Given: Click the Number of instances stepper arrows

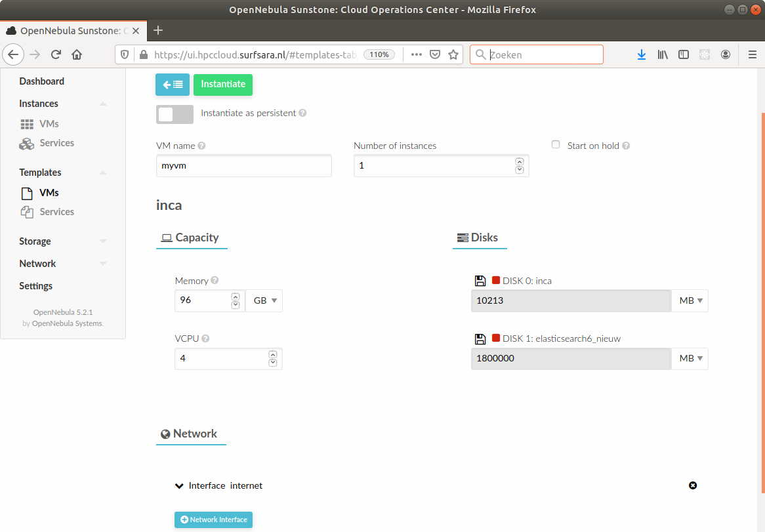Looking at the screenshot, I should 519,166.
